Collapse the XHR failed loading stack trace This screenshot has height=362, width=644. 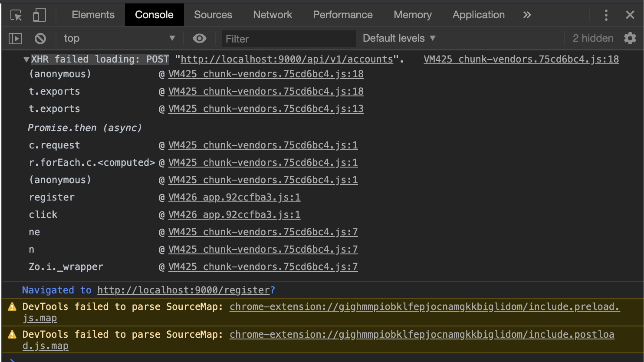coord(26,59)
